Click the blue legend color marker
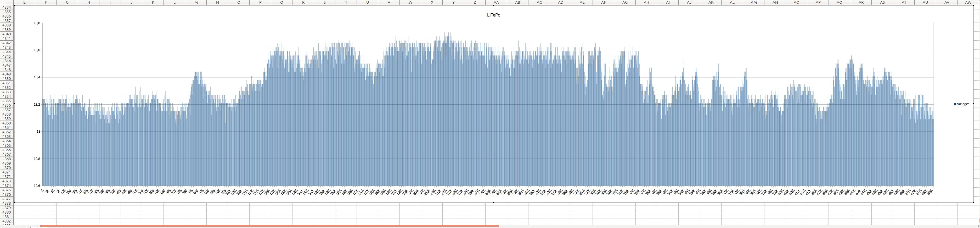The width and height of the screenshot is (980, 228). pos(955,104)
